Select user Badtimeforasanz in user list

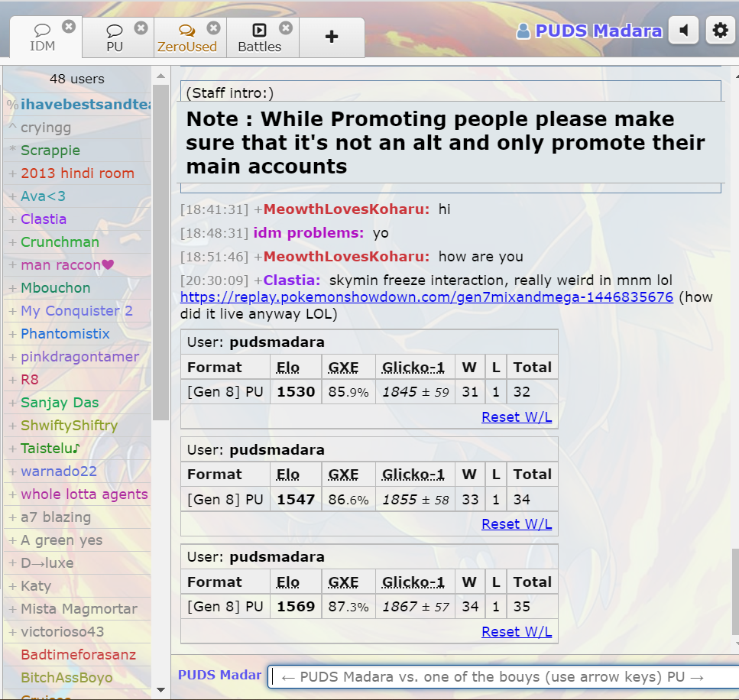pos(78,655)
